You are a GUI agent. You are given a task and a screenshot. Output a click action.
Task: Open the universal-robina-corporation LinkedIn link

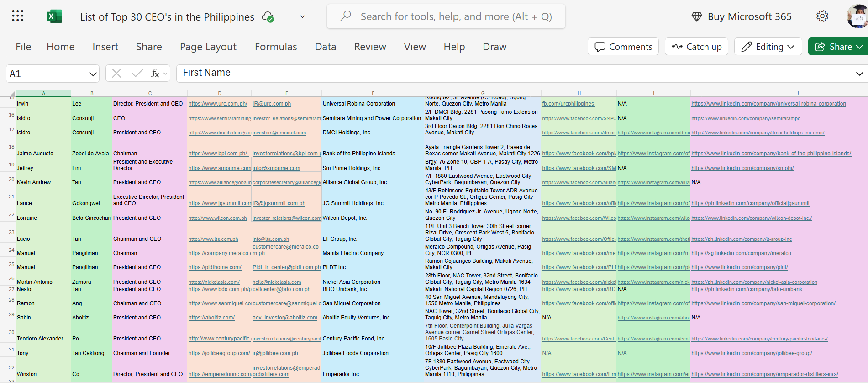point(768,104)
